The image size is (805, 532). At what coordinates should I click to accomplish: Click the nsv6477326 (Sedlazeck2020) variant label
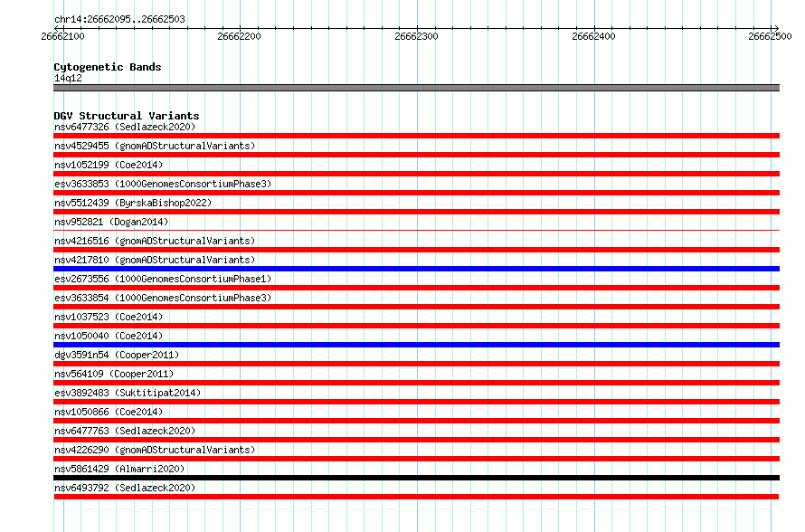click(x=125, y=127)
